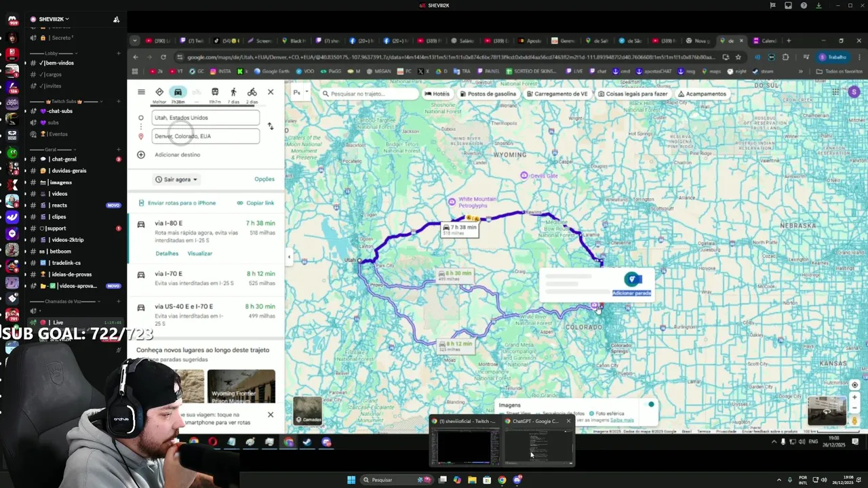Open a new Chrome tab
The image size is (868, 488).
pos(788,41)
